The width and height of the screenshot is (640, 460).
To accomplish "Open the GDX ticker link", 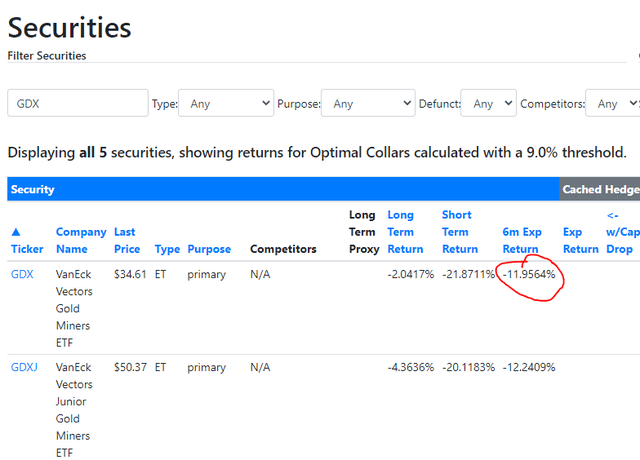I will pos(21,274).
